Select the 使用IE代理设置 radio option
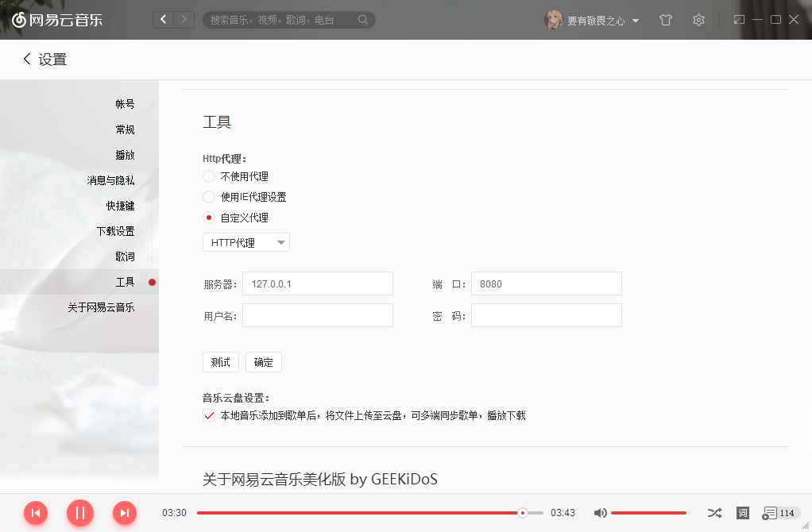 click(209, 197)
